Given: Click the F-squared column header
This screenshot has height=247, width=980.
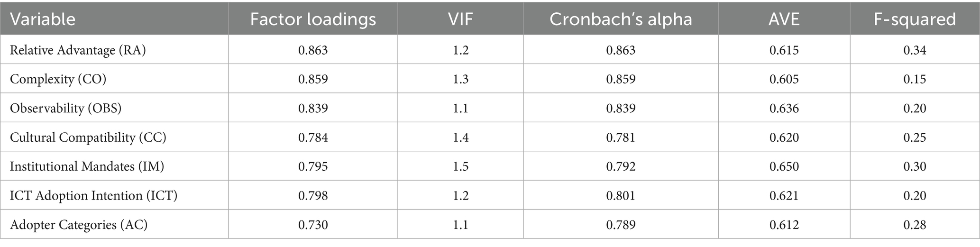Looking at the screenshot, I should (915, 19).
